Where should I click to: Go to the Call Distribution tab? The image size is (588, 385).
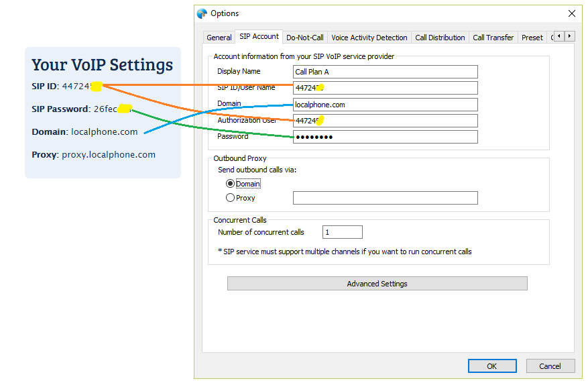(x=440, y=38)
